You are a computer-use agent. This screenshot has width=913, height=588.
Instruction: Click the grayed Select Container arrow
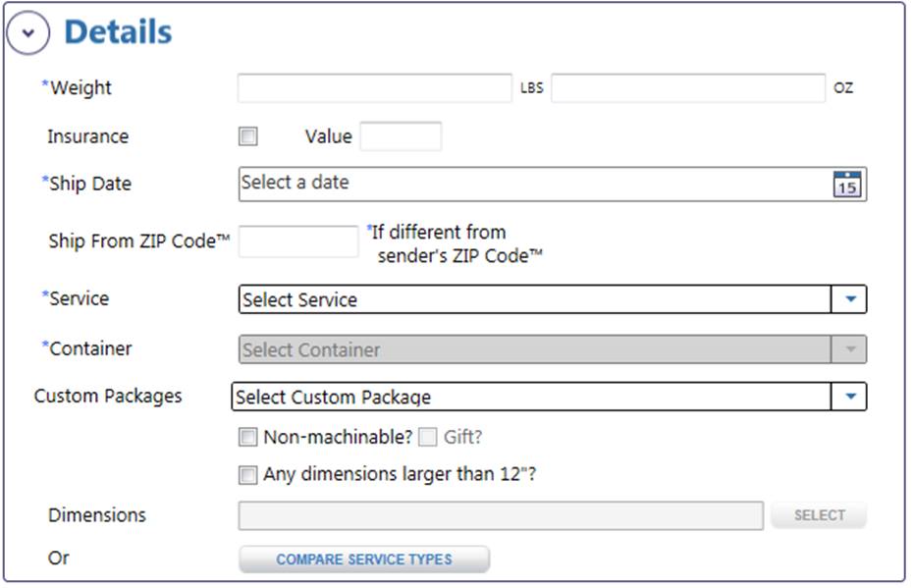pyautogui.click(x=849, y=349)
